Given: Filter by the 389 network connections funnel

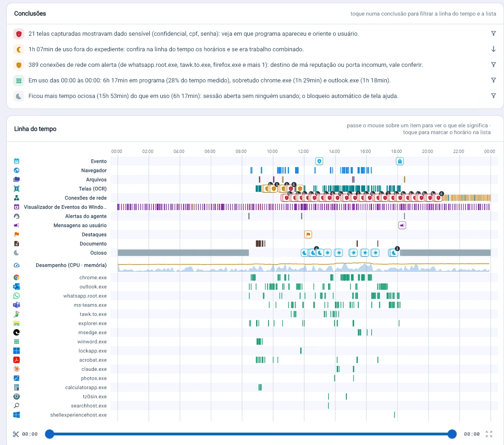Looking at the screenshot, I should [x=493, y=65].
